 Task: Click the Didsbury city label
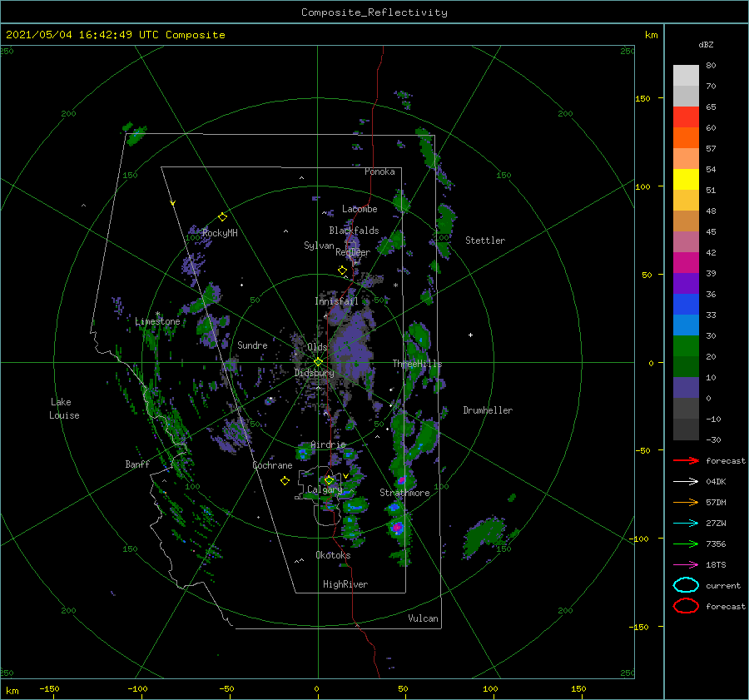(314, 373)
